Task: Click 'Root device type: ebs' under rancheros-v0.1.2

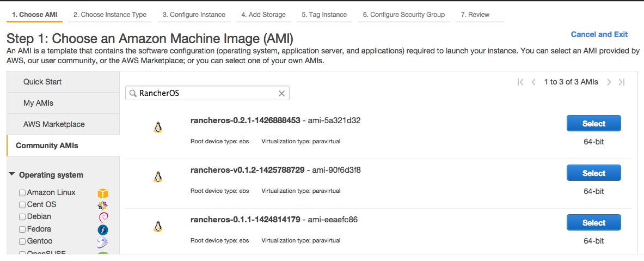Action: coord(220,191)
